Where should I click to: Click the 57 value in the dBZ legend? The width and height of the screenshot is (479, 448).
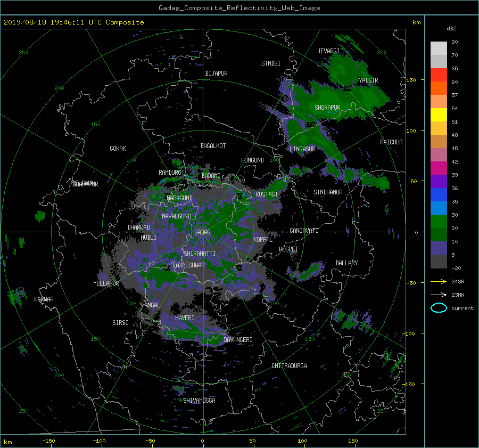(x=455, y=95)
